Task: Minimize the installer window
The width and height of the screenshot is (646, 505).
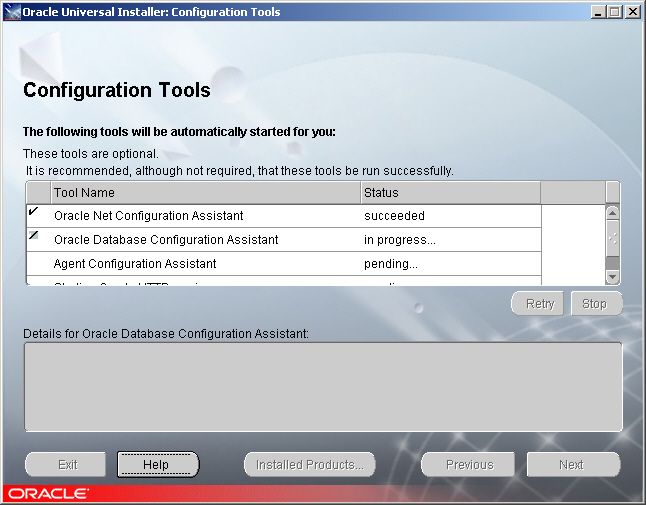Action: coord(598,12)
